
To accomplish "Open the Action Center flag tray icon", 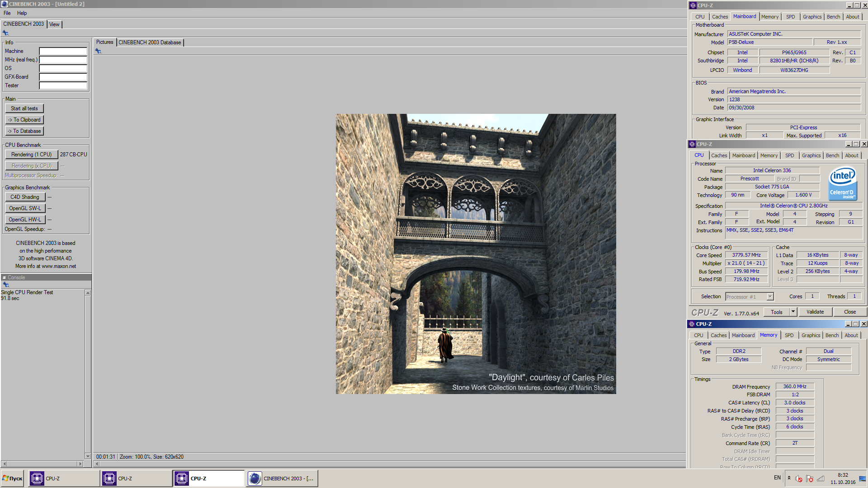I will pyautogui.click(x=810, y=479).
